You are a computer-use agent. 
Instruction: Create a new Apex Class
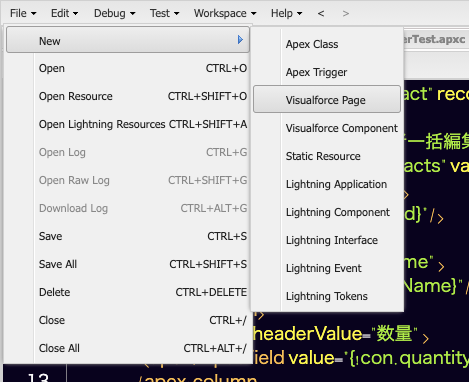327,44
